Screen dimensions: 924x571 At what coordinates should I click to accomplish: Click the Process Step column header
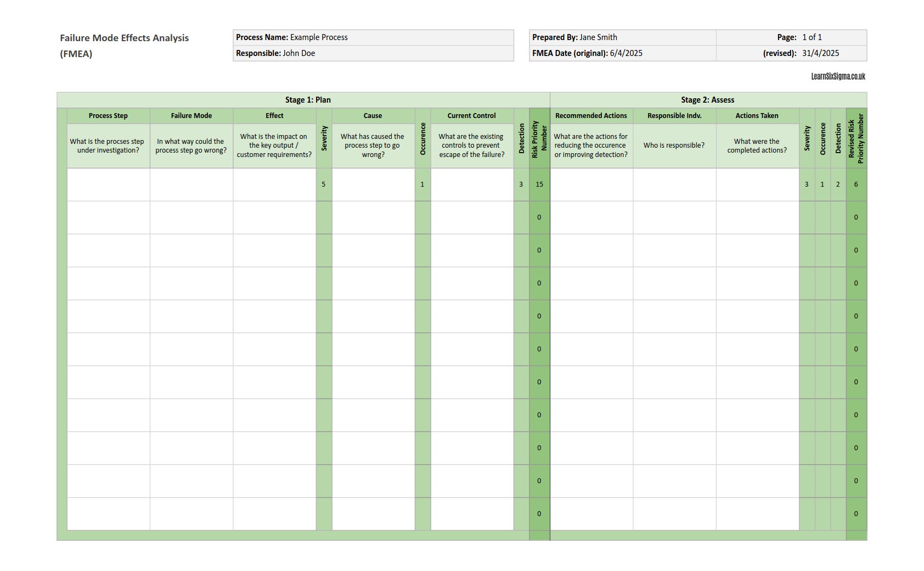pyautogui.click(x=108, y=116)
